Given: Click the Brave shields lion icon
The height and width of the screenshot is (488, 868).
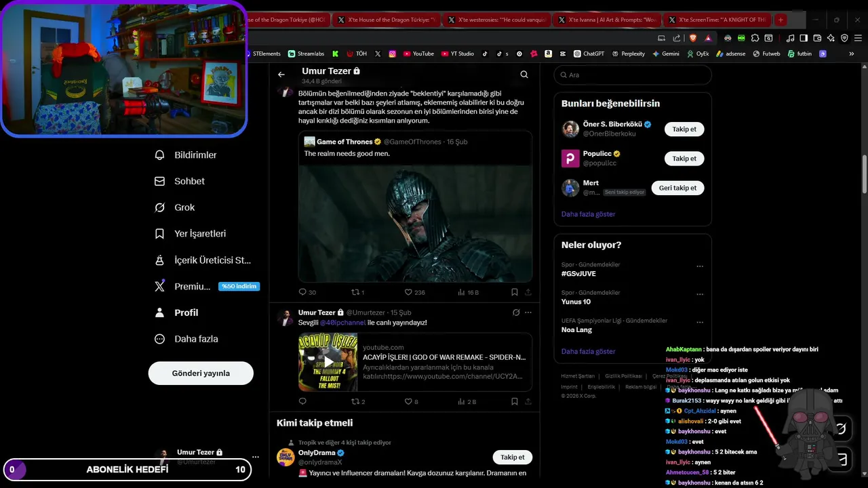Looking at the screenshot, I should tap(692, 38).
